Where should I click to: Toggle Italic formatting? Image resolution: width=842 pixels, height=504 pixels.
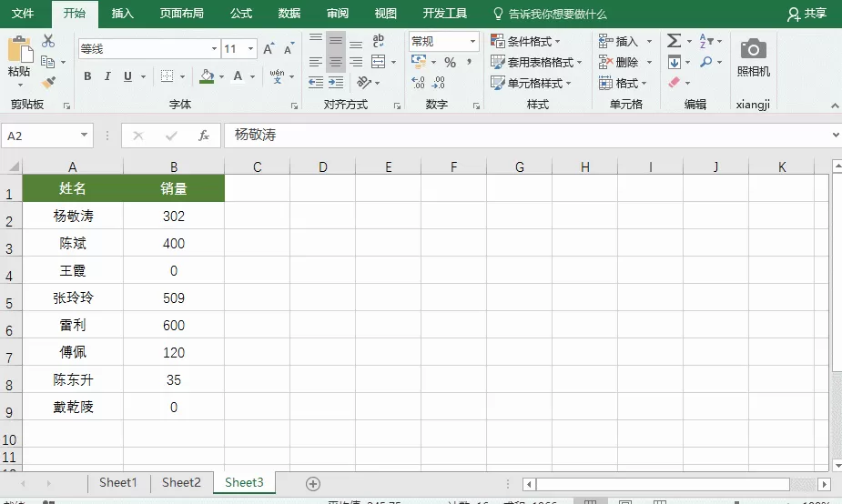coord(107,76)
